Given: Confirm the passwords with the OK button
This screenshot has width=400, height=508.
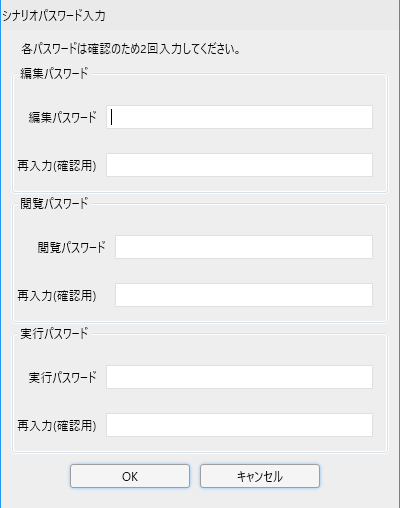Looking at the screenshot, I should click(x=130, y=476).
